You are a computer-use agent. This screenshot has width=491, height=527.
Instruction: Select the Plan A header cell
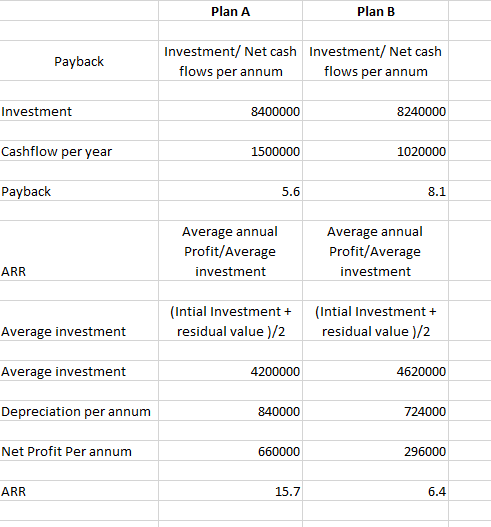(x=231, y=11)
